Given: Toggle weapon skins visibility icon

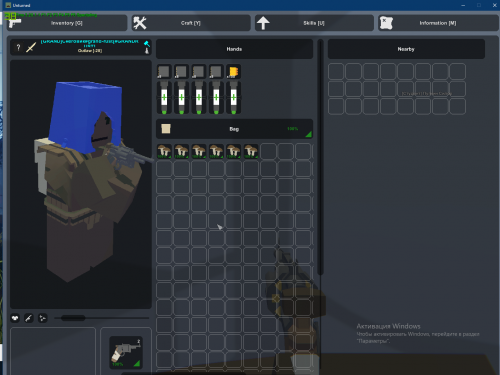Looking at the screenshot, I should pyautogui.click(x=29, y=318).
